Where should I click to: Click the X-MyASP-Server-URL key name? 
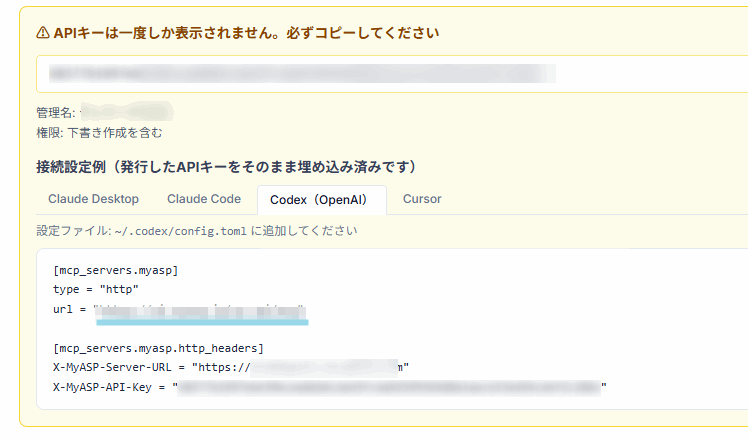click(109, 367)
